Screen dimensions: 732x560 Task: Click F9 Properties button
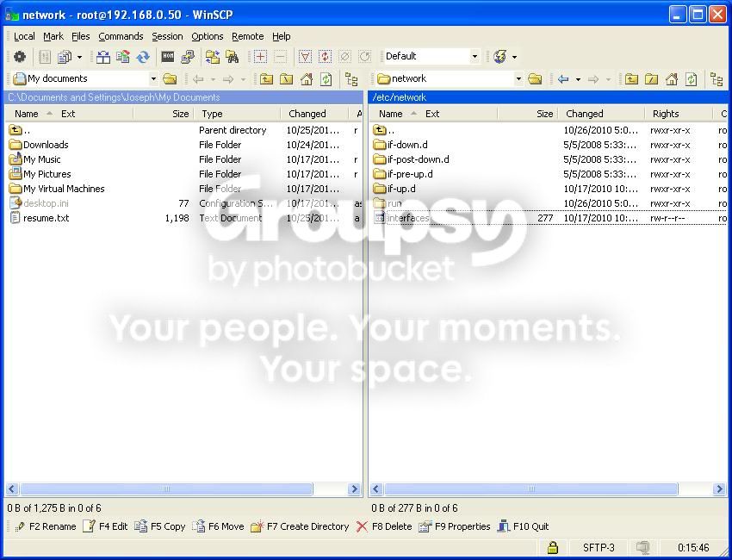pos(454,527)
